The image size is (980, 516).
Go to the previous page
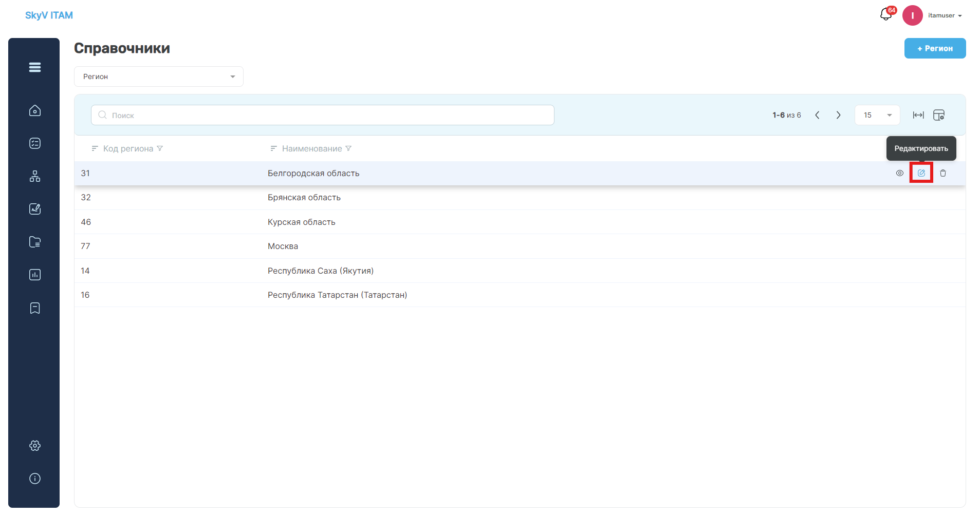coord(817,115)
